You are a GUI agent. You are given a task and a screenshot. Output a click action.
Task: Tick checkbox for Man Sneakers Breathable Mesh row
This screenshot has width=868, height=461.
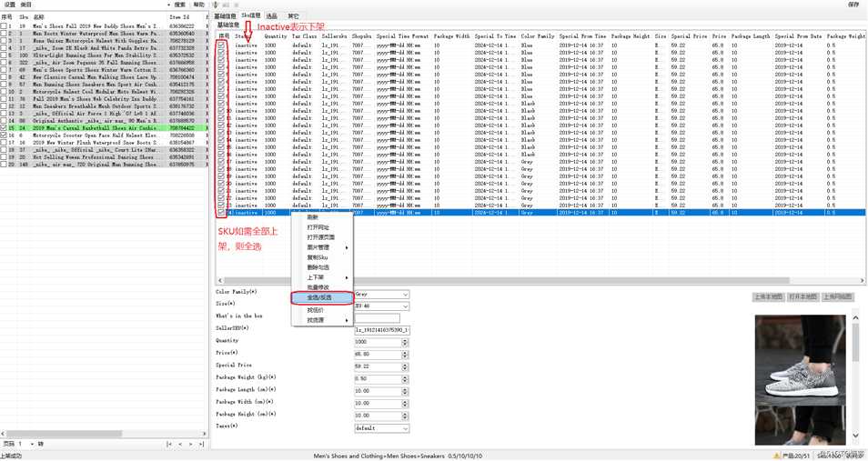[x=4, y=105]
